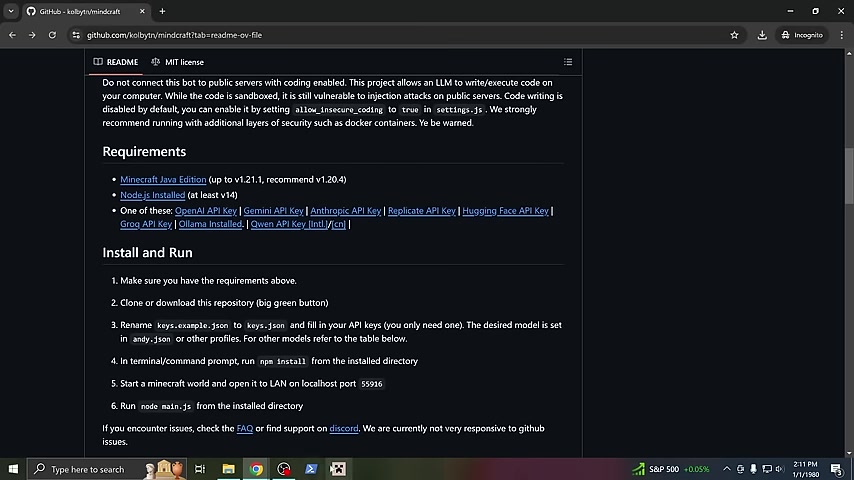Expand the tab search dropdown arrow
Viewport: 854px width, 480px height.
pyautogui.click(x=11, y=11)
